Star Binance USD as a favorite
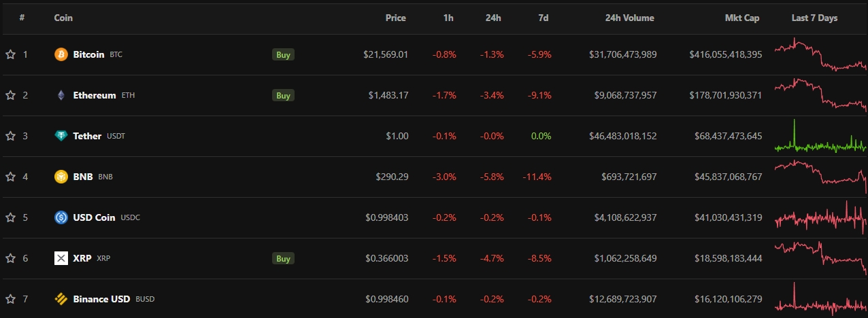 pyautogui.click(x=10, y=299)
